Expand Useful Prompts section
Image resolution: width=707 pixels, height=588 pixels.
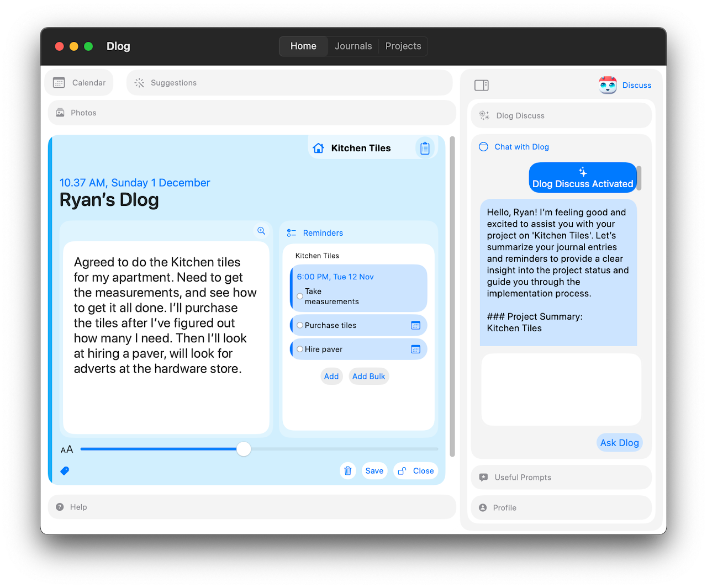click(x=561, y=477)
